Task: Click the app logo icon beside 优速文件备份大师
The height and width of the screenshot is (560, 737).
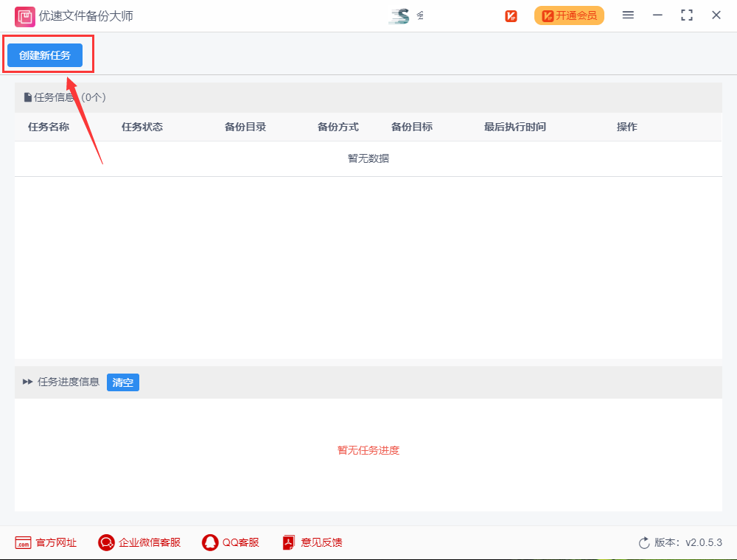Action: pos(25,17)
